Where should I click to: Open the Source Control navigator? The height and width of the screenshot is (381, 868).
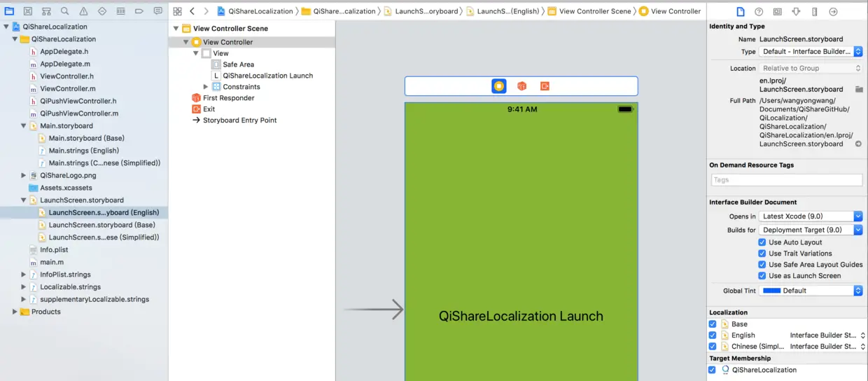pyautogui.click(x=28, y=11)
